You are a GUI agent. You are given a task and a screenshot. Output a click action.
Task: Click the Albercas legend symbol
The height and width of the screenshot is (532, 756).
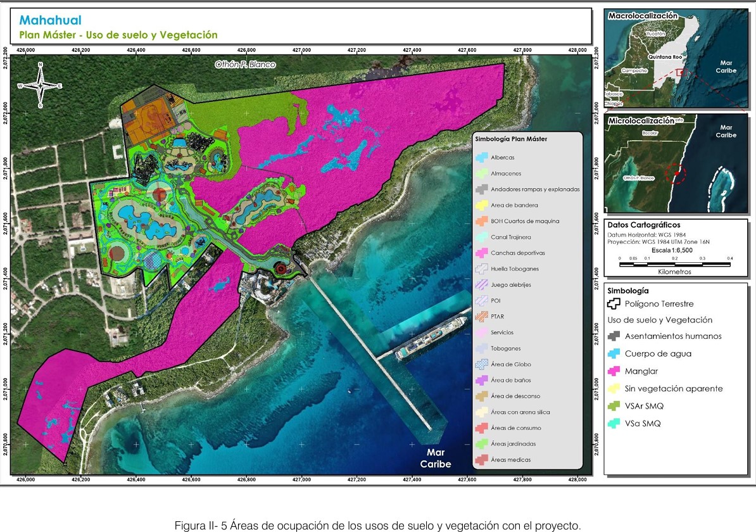pyautogui.click(x=482, y=157)
